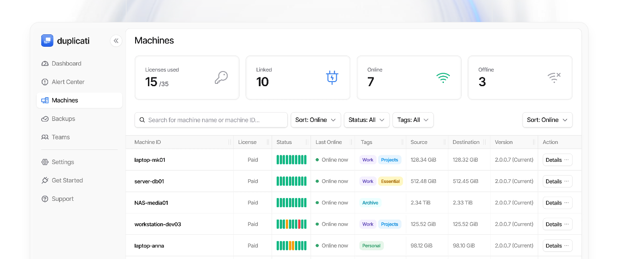Click the Alert Center icon in sidebar

point(45,82)
